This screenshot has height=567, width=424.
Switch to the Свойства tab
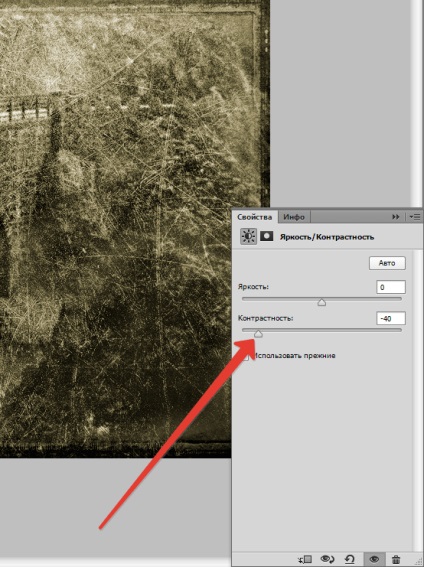pos(254,217)
